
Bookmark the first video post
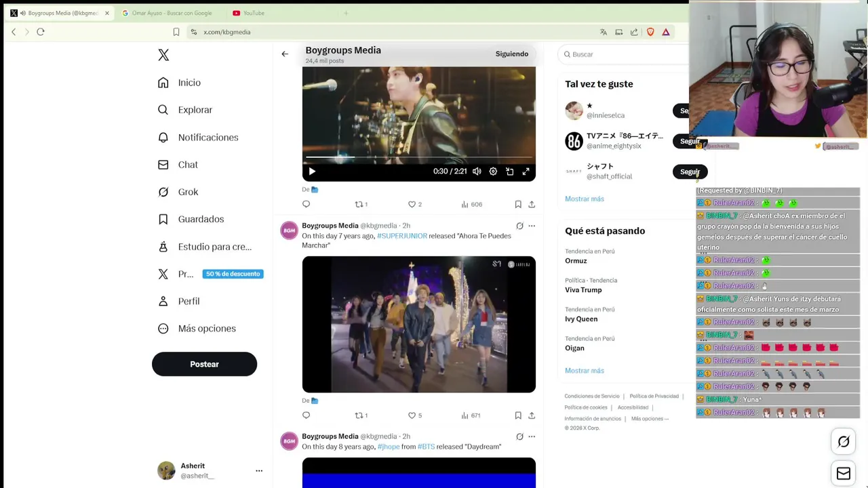[x=518, y=204]
